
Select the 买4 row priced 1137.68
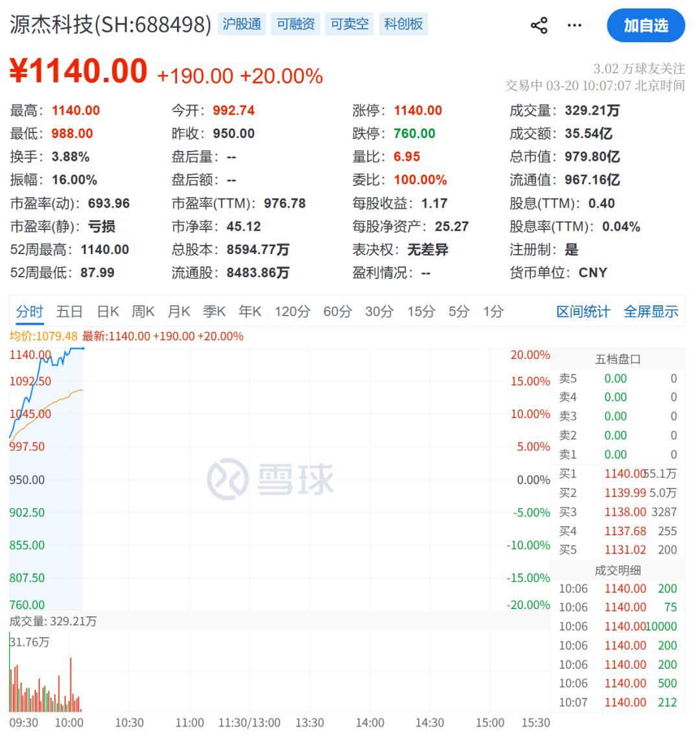pyautogui.click(x=618, y=531)
